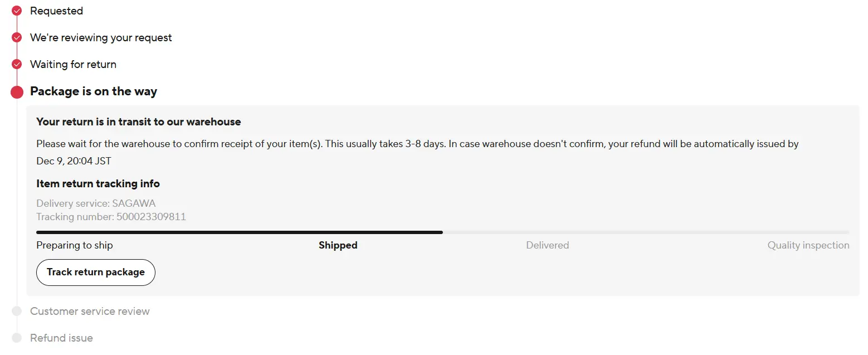Viewport: 868px width, 355px height.
Task: Click the bold Shipped stage label
Action: coord(338,245)
